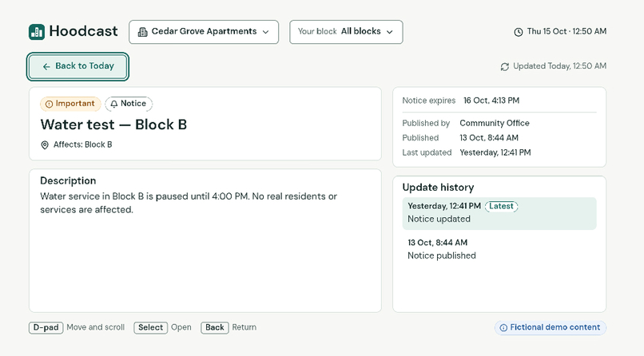Click the Notice expires label
Viewport: 644px width, 356px height.
click(x=429, y=101)
